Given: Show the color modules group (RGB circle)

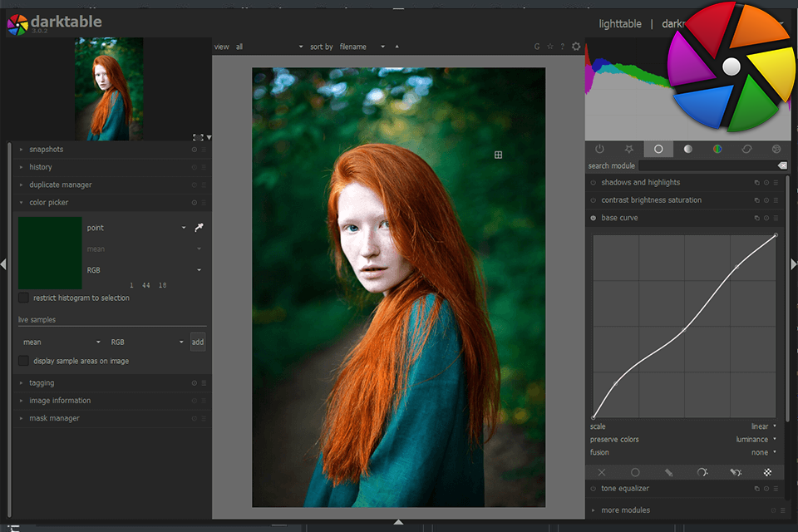Looking at the screenshot, I should pyautogui.click(x=717, y=149).
